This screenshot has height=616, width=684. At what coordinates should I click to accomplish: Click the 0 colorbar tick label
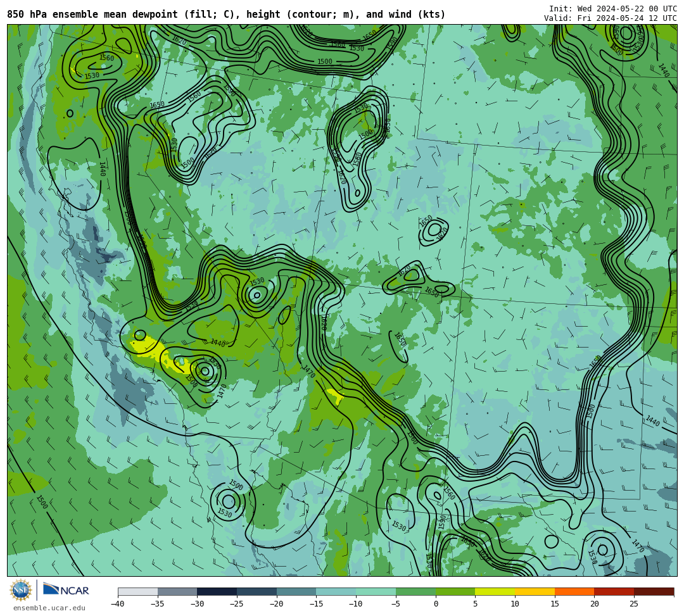(x=436, y=604)
